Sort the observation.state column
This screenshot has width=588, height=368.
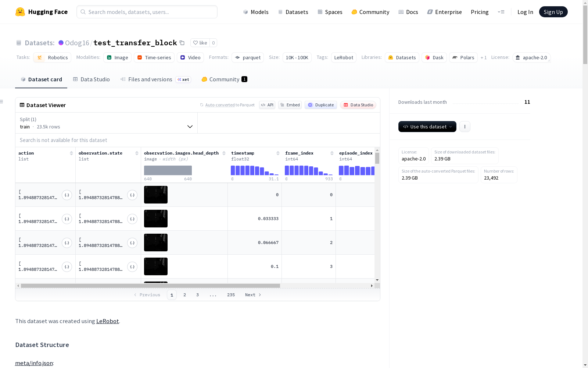[x=137, y=153]
